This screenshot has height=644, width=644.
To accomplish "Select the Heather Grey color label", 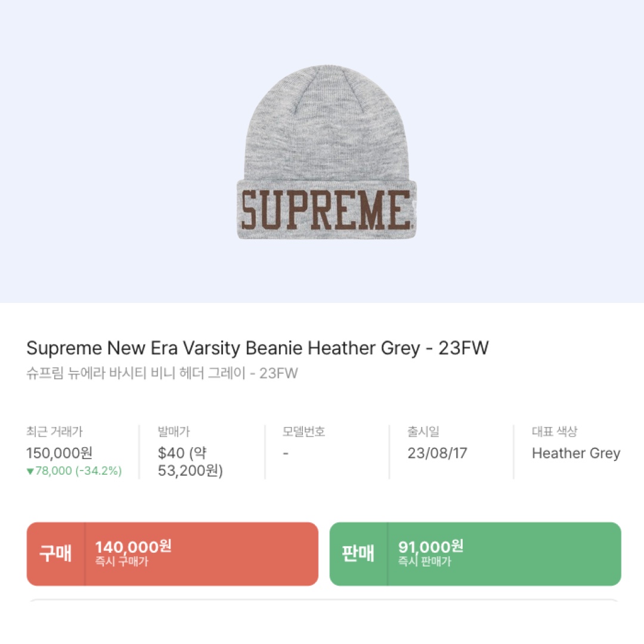I will pyautogui.click(x=575, y=453).
